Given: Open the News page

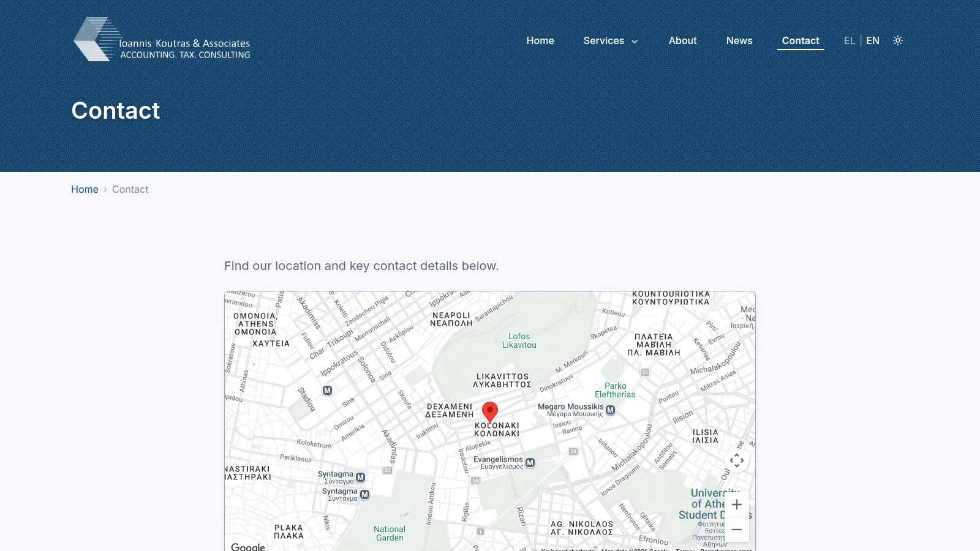Looking at the screenshot, I should click(739, 40).
